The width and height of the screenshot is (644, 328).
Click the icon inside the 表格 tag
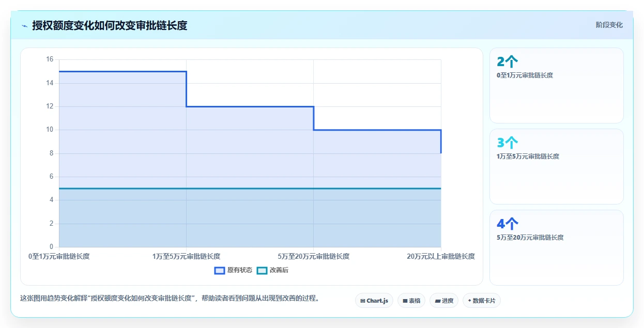click(x=405, y=301)
